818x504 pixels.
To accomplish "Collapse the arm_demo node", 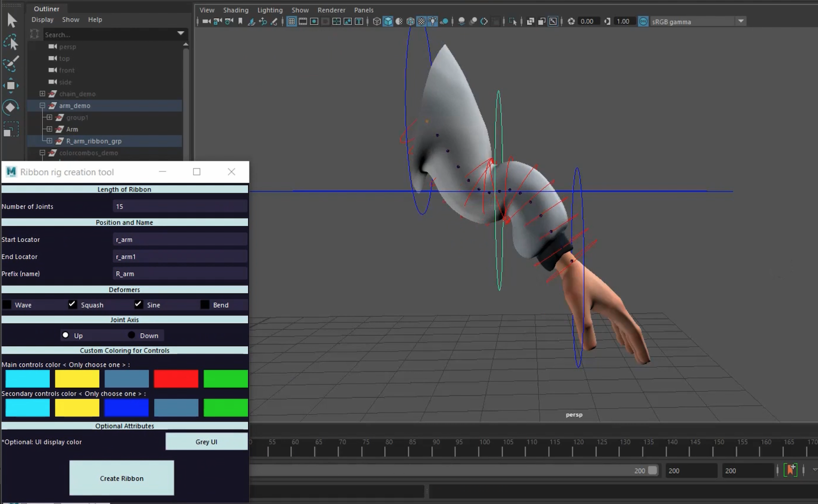I will [42, 106].
